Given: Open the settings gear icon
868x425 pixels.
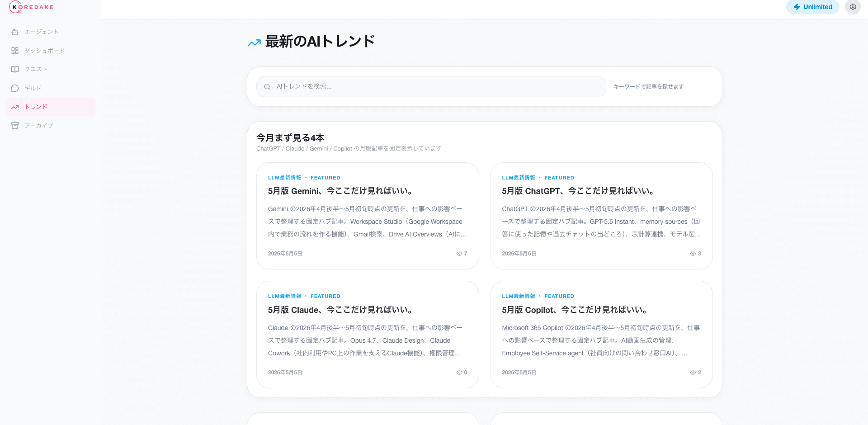Looking at the screenshot, I should [x=853, y=7].
